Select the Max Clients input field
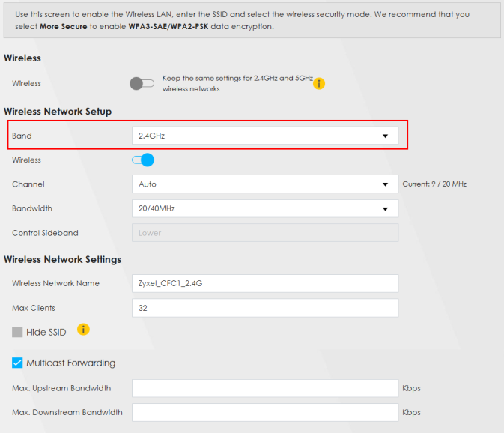Image resolution: width=504 pixels, height=433 pixels. click(264, 308)
